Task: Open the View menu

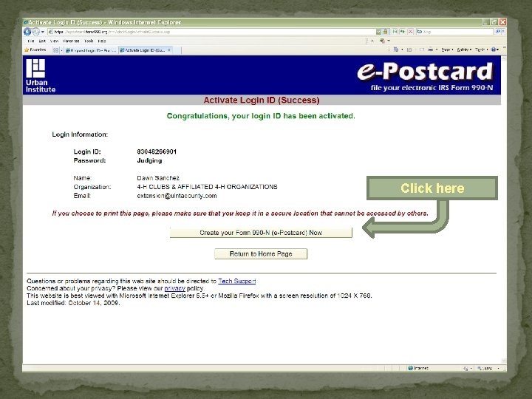Action: click(54, 41)
